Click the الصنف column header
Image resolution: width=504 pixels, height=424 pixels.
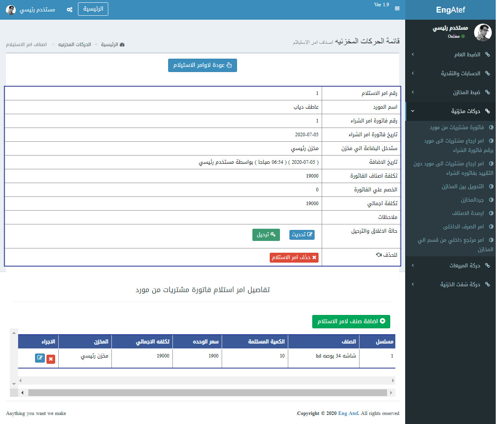(x=323, y=342)
